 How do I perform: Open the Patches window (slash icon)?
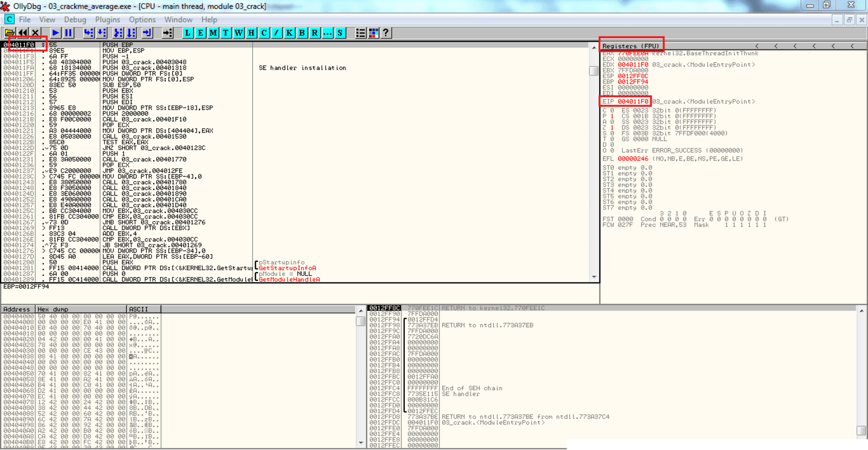pyautogui.click(x=276, y=33)
